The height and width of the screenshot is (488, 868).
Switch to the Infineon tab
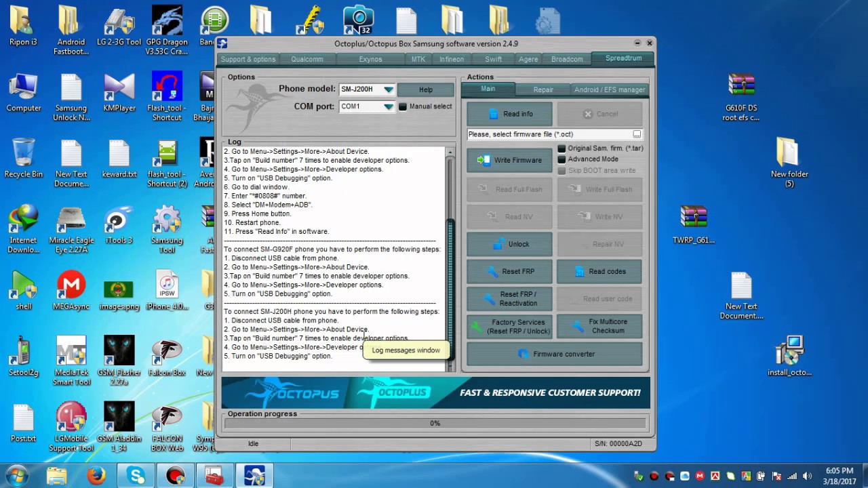pos(452,59)
